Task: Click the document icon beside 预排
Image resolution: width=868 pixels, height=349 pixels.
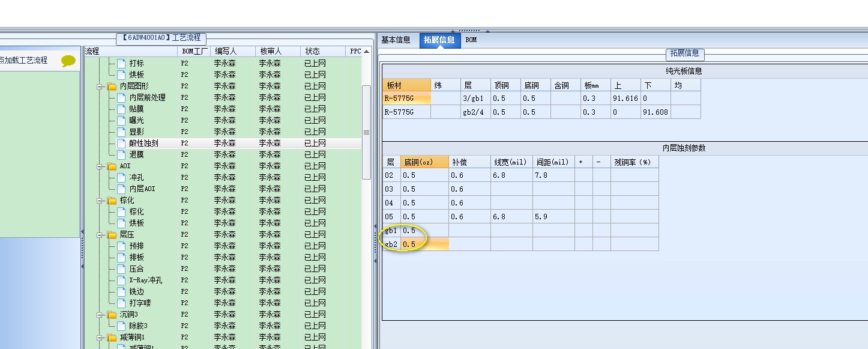Action: coord(121,246)
